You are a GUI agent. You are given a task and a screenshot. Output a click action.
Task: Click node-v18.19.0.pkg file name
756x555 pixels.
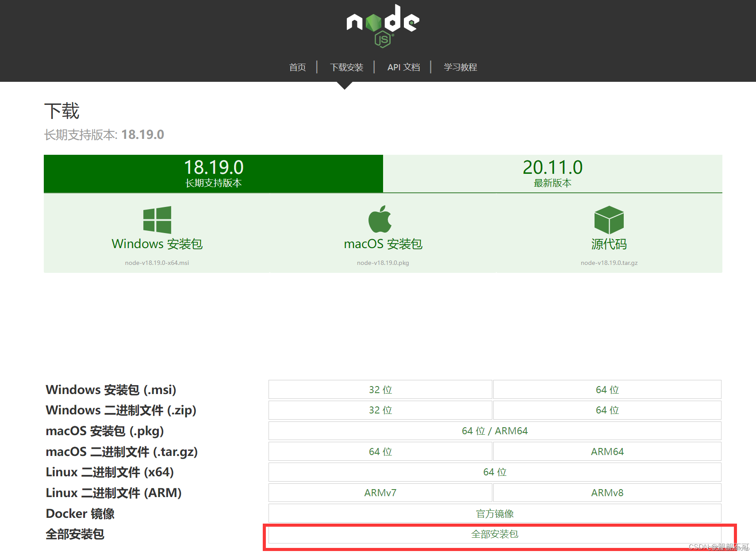click(383, 263)
